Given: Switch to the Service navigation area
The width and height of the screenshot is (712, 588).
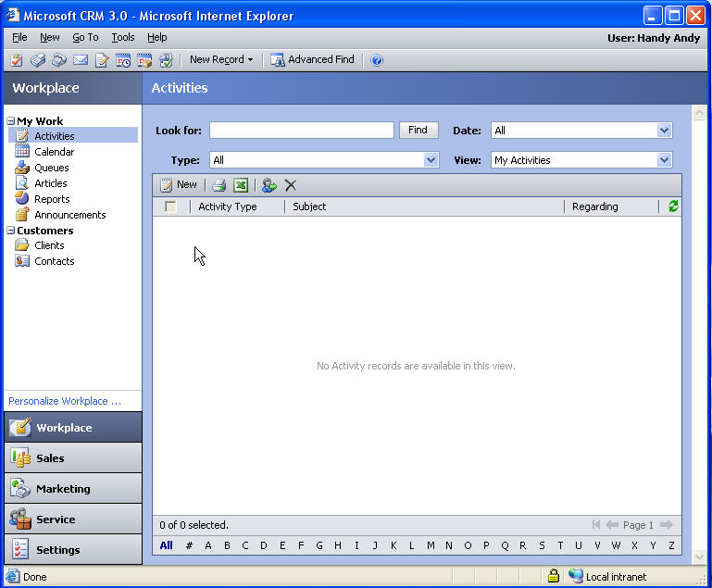Looking at the screenshot, I should [x=73, y=519].
